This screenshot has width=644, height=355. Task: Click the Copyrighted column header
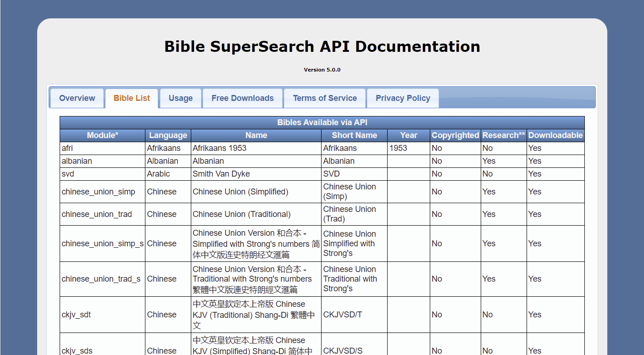click(x=455, y=135)
